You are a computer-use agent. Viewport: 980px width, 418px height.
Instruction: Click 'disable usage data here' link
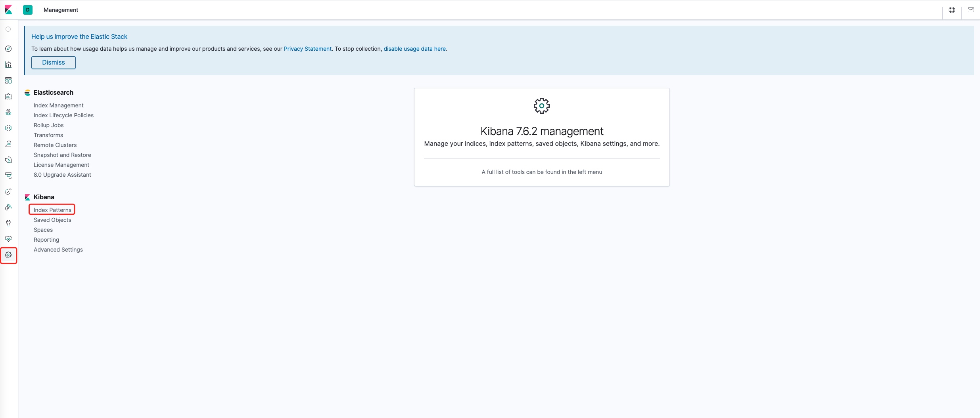[414, 49]
